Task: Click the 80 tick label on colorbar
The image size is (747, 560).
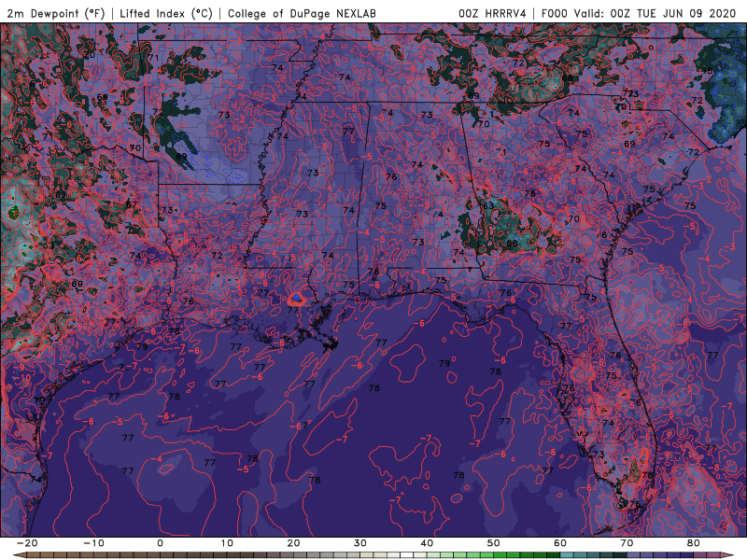Action: [694, 543]
